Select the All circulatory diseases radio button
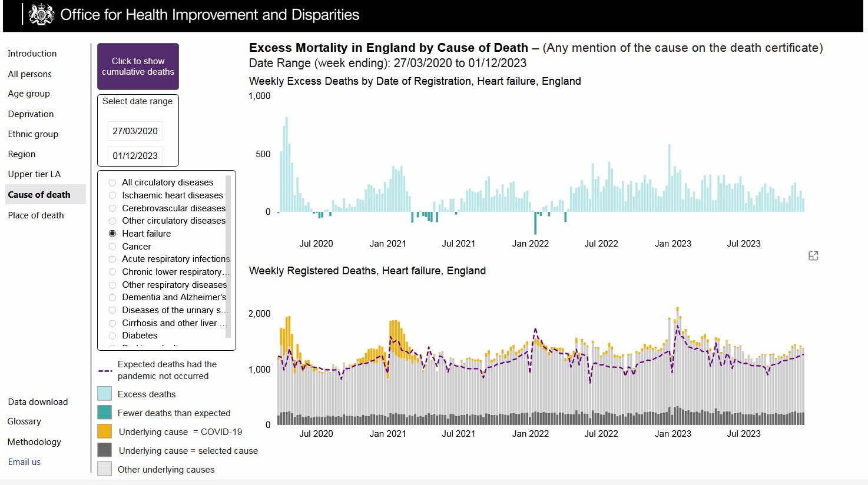Screen dimensions: 868x485 pos(112,182)
